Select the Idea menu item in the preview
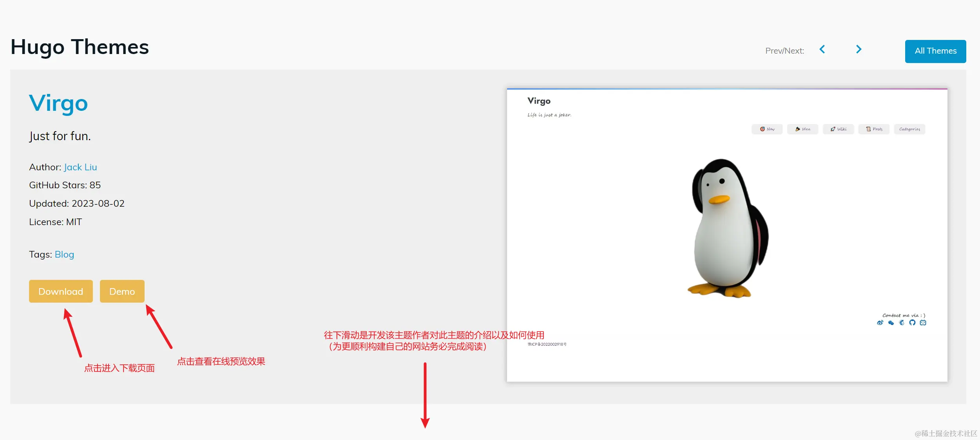 click(x=802, y=129)
